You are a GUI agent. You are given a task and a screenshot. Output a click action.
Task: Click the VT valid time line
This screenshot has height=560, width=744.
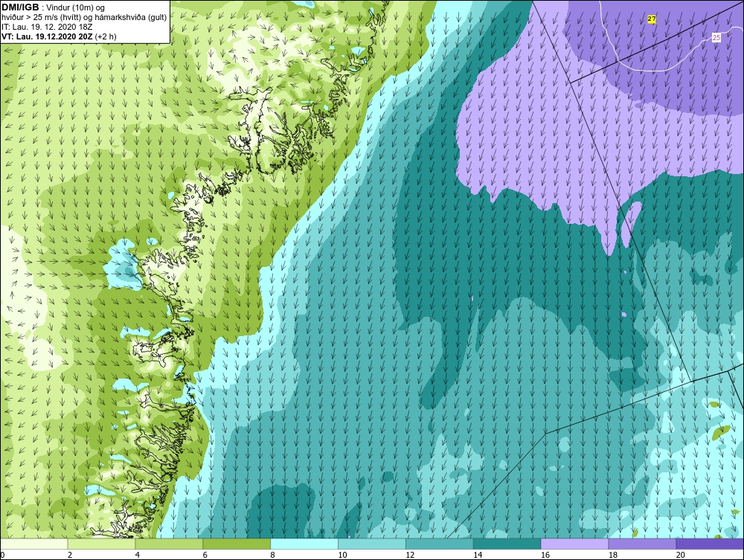[x=59, y=36]
